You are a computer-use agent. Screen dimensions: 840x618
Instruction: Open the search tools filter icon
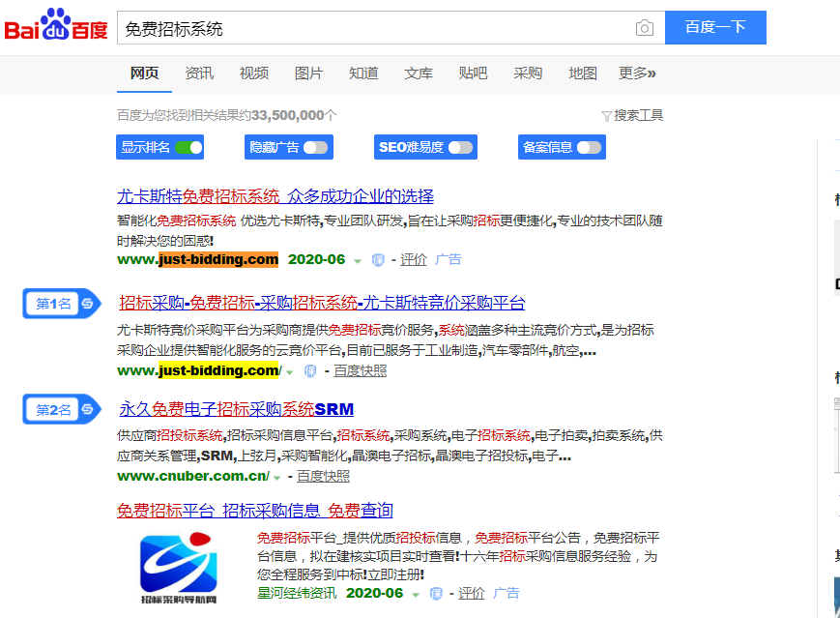(606, 116)
